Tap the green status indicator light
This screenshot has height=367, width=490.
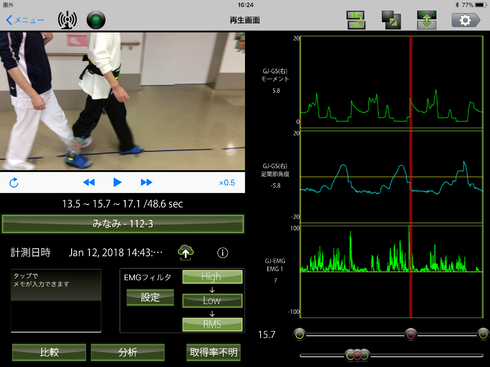pos(96,20)
